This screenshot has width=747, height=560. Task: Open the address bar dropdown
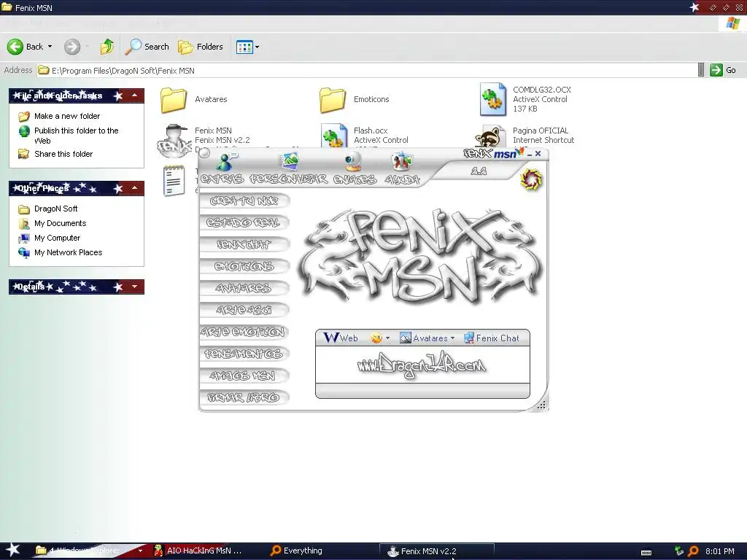pyautogui.click(x=701, y=70)
